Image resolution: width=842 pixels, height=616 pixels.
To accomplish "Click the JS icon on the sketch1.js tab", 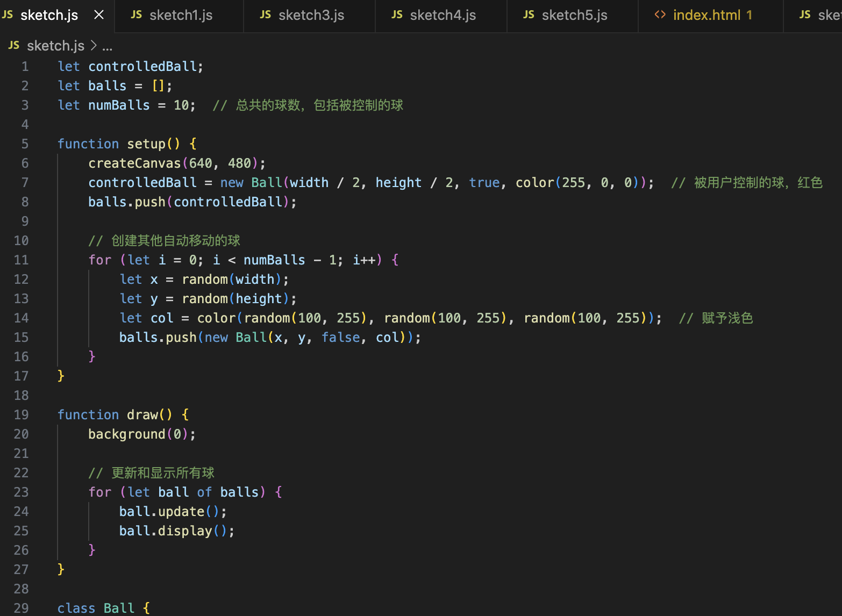I will pyautogui.click(x=137, y=15).
